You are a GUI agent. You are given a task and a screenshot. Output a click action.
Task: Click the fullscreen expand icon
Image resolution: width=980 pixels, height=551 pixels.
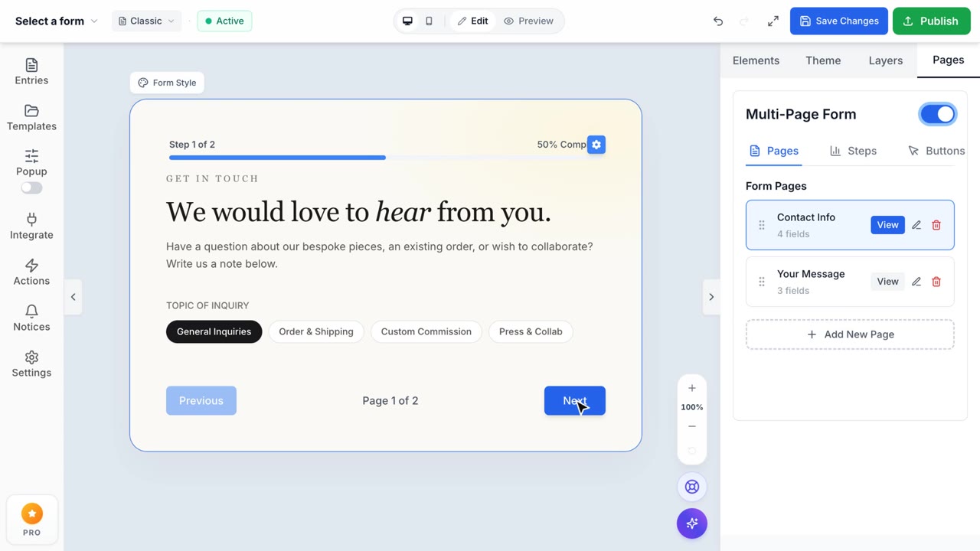tap(773, 21)
